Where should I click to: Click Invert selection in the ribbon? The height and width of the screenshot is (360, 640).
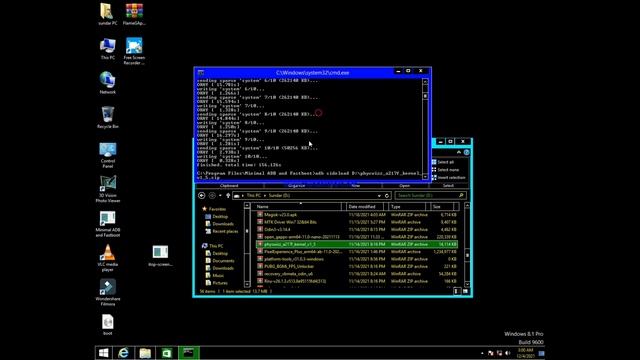(449, 178)
